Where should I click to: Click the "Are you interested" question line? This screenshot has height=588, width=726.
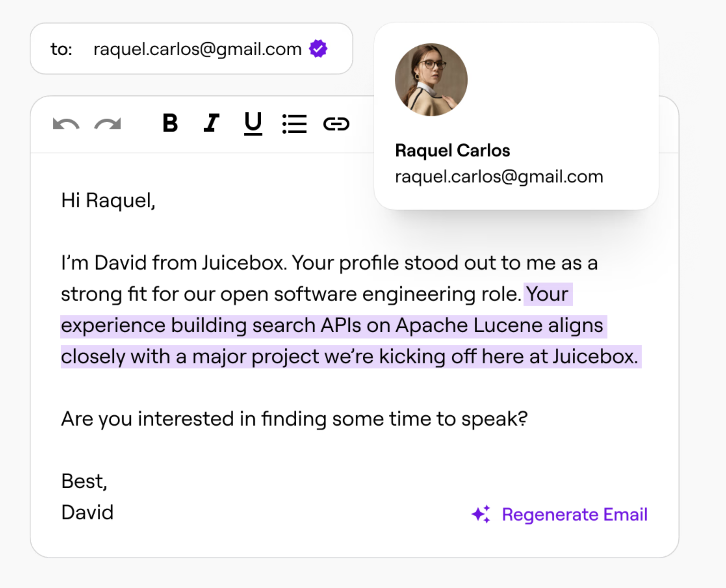pyautogui.click(x=294, y=419)
